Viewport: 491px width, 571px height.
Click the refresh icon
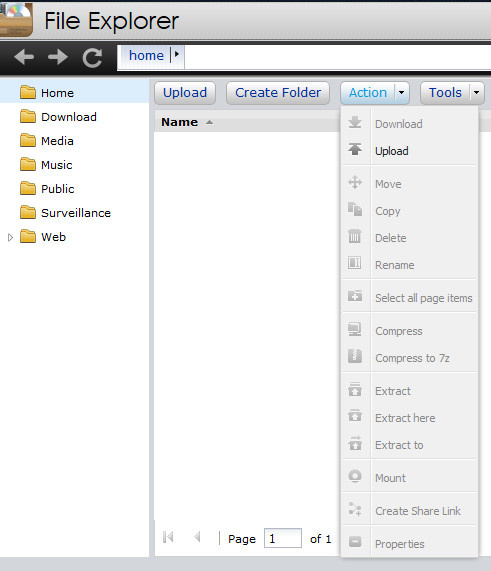(92, 58)
